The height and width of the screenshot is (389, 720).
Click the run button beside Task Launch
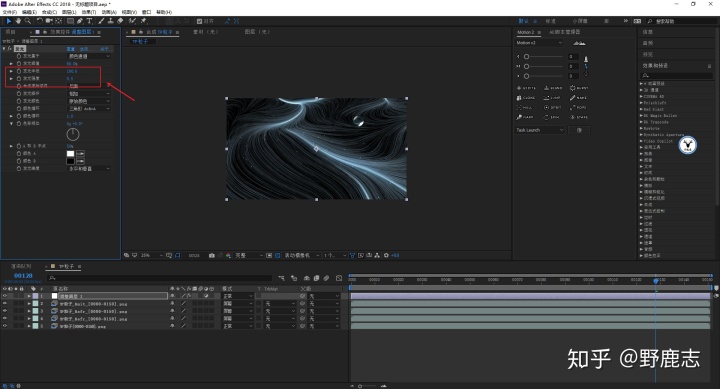[x=579, y=130]
